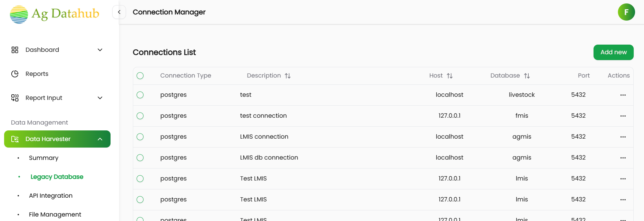Collapse the Data Harvester section chevron
Image resolution: width=644 pixels, height=221 pixels.
[100, 139]
